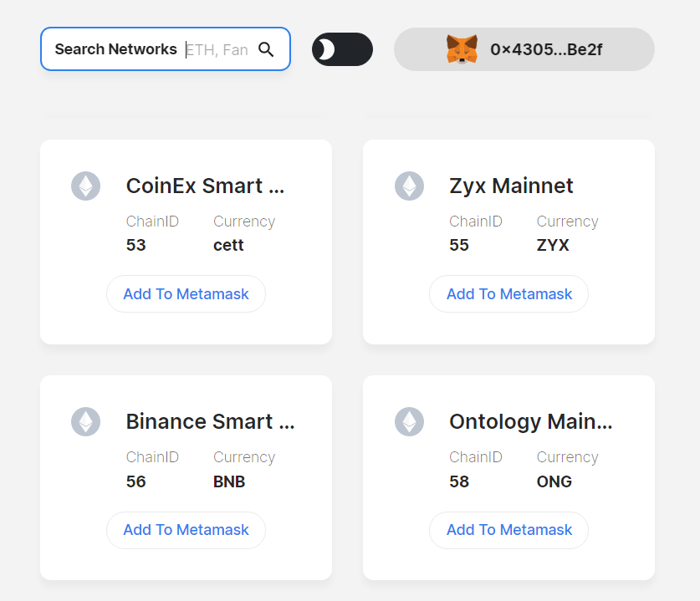Click the search magnifier icon

[266, 49]
